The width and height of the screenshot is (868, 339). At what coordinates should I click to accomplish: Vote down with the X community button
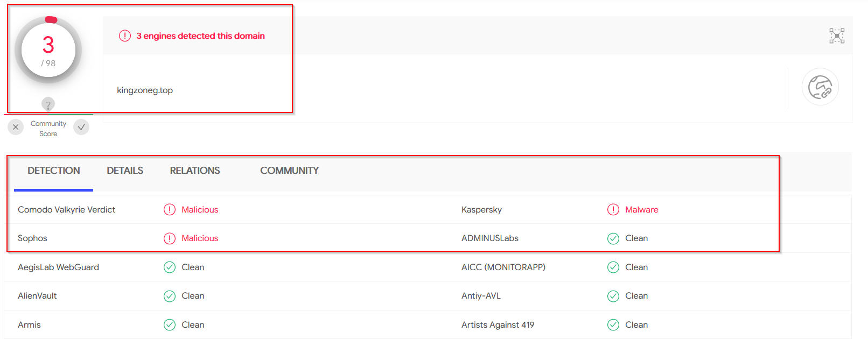16,127
